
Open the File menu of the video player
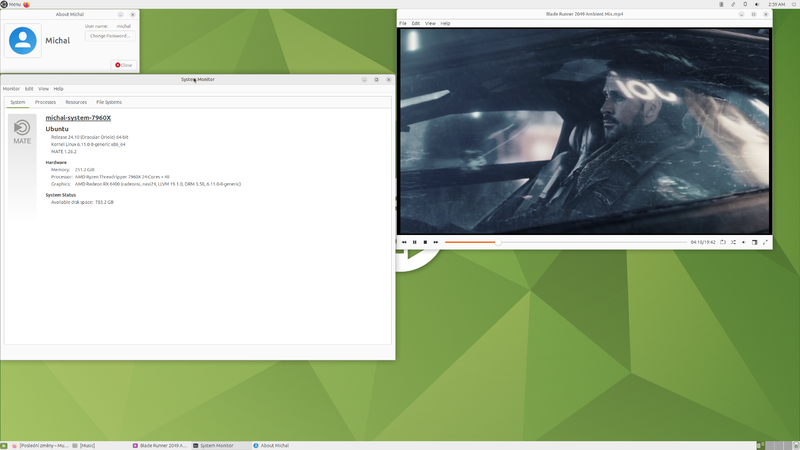403,23
